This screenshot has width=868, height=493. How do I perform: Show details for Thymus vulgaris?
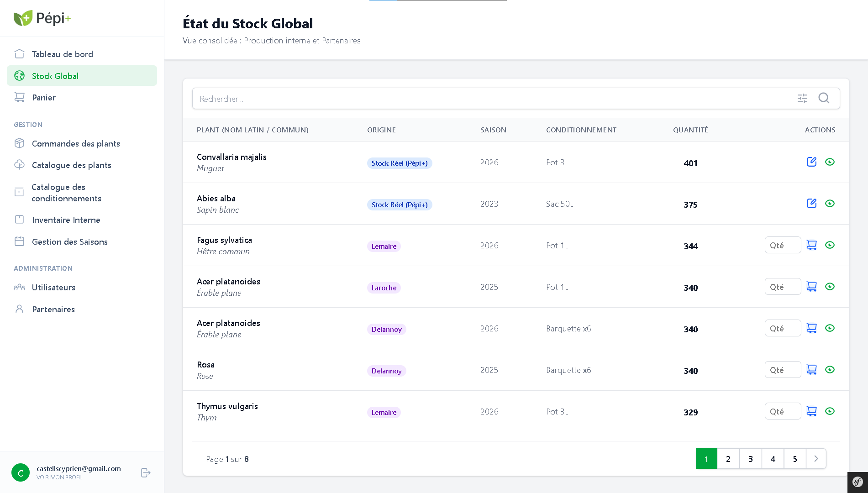coord(830,411)
